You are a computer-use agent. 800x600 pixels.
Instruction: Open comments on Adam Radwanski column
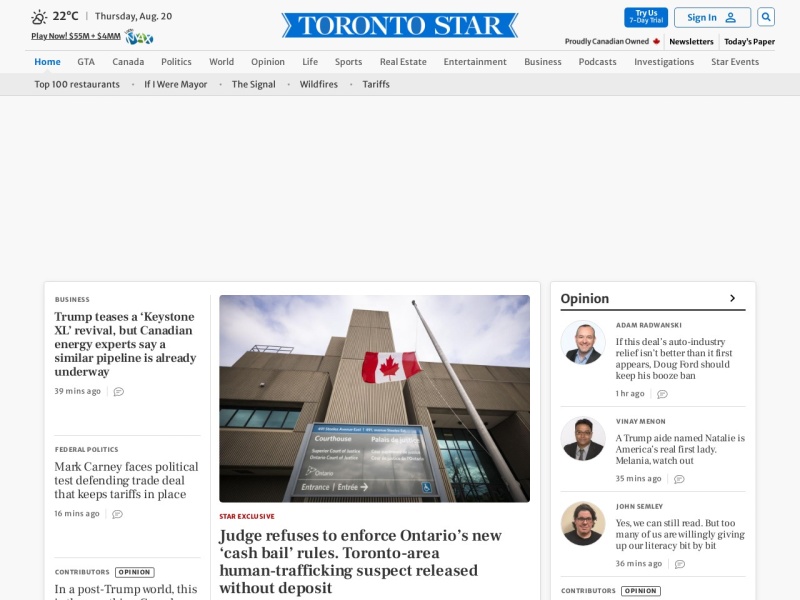point(662,394)
